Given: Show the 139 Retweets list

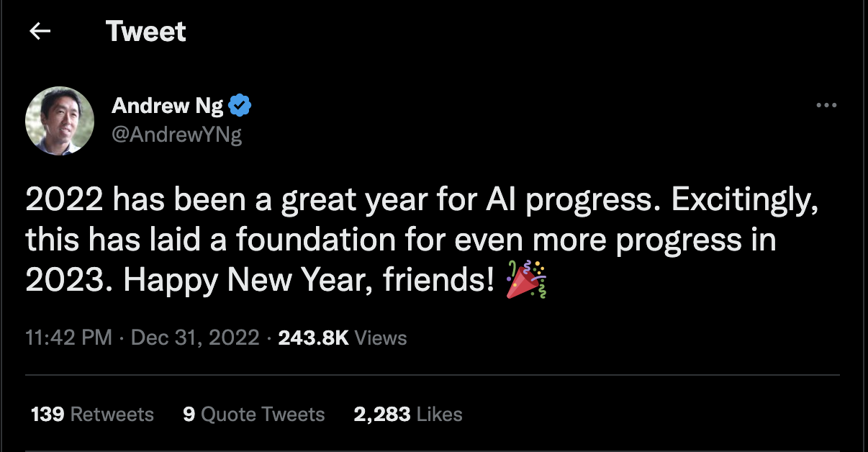Looking at the screenshot, I should (92, 415).
